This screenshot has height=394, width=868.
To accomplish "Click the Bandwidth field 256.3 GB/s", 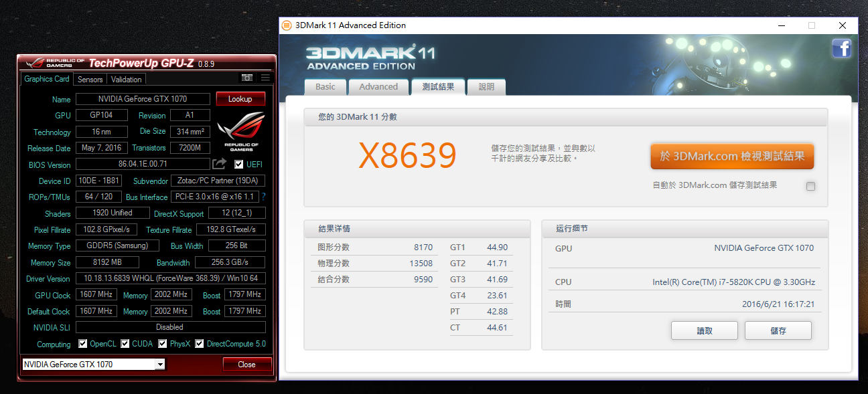I will pos(230,262).
